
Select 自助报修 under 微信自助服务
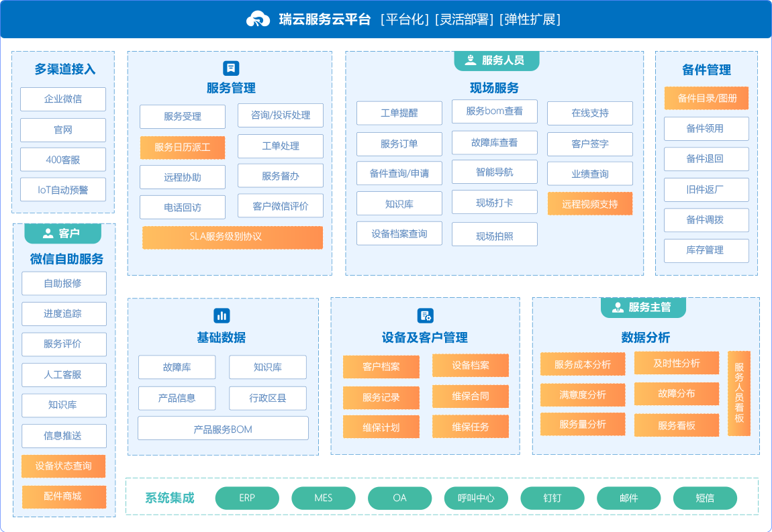[64, 284]
